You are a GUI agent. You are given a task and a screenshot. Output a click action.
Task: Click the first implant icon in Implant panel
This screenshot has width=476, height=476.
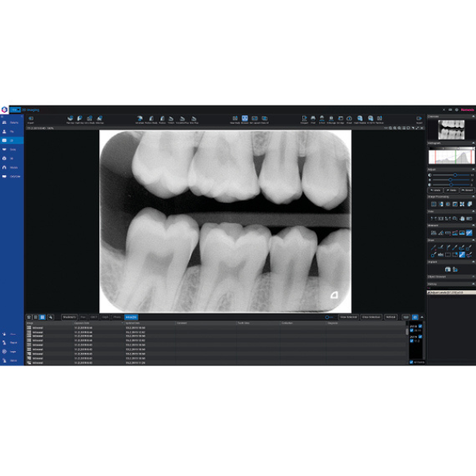pos(447,270)
